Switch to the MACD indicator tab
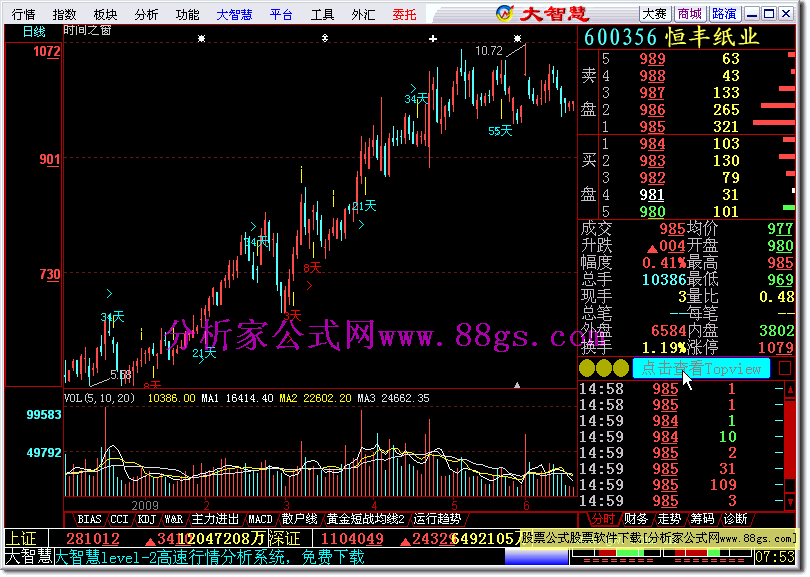 [260, 519]
